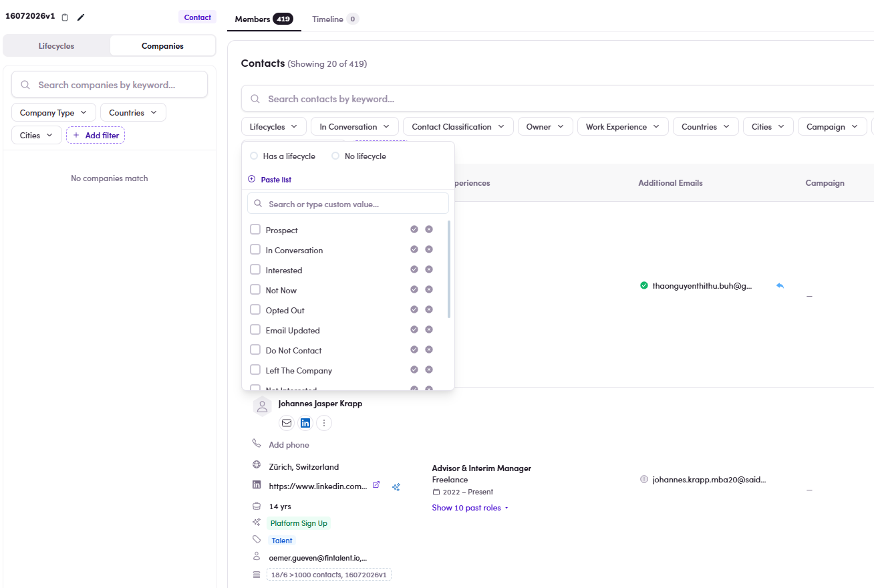This screenshot has height=588, width=874.
Task: Include Opted Out using its checkmark icon
Action: [x=414, y=309]
